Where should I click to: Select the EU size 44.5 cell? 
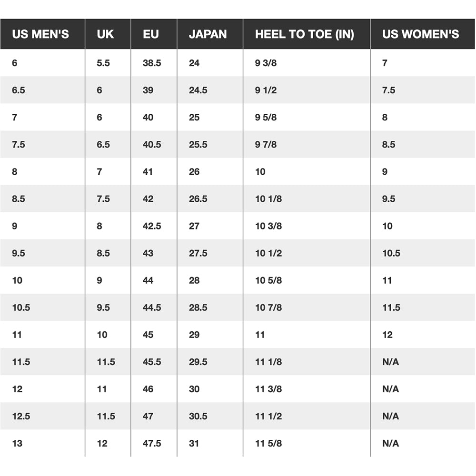(152, 307)
